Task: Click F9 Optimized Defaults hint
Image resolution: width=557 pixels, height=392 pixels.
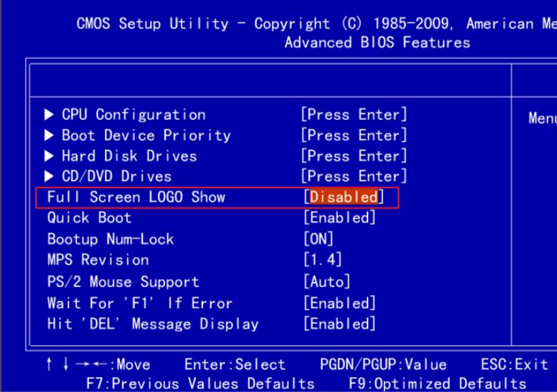Action: 437,383
